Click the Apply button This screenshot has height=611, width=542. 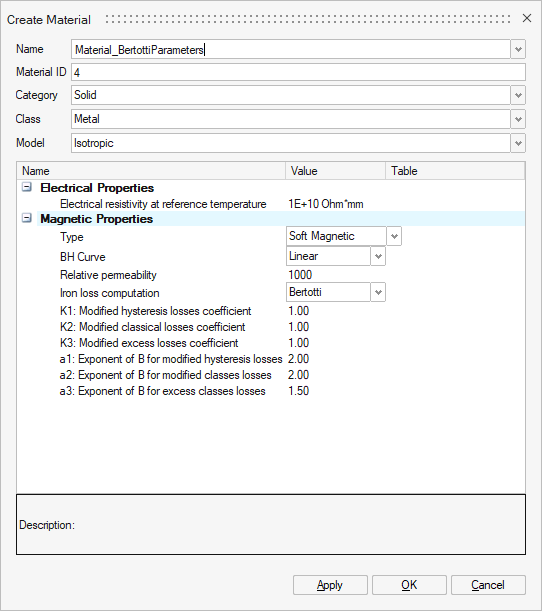(330, 585)
